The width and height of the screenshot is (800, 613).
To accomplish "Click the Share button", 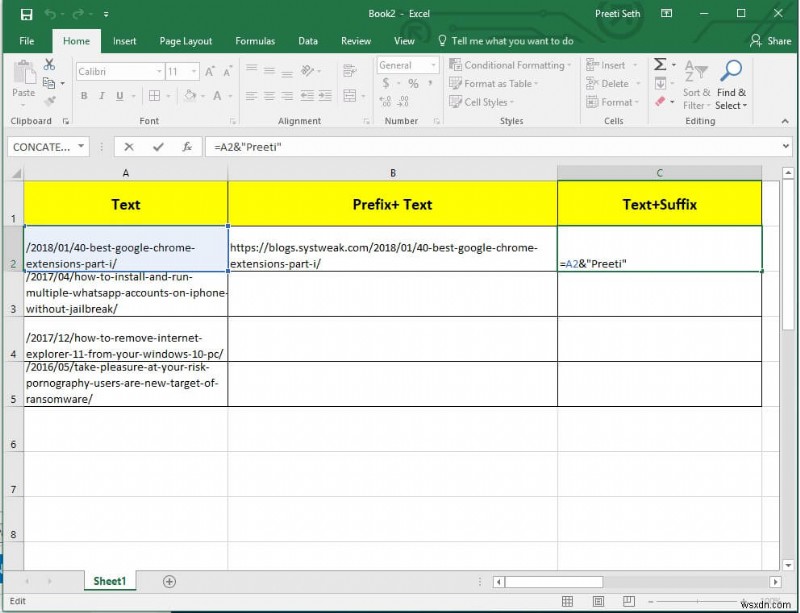I will click(x=771, y=41).
